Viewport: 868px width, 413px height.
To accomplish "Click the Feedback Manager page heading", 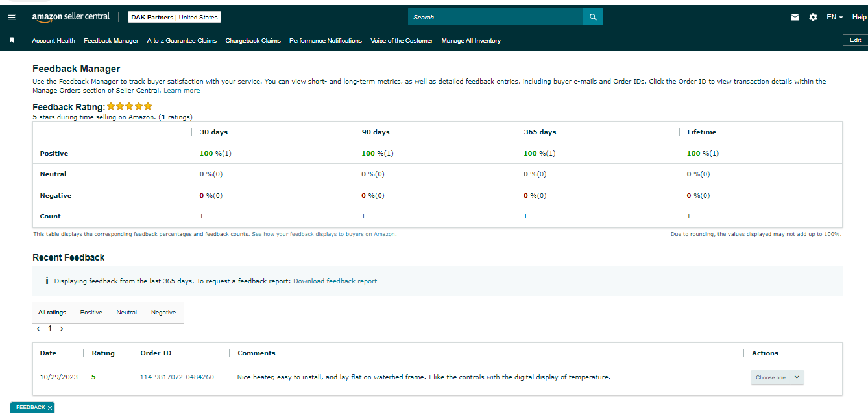I will point(77,69).
